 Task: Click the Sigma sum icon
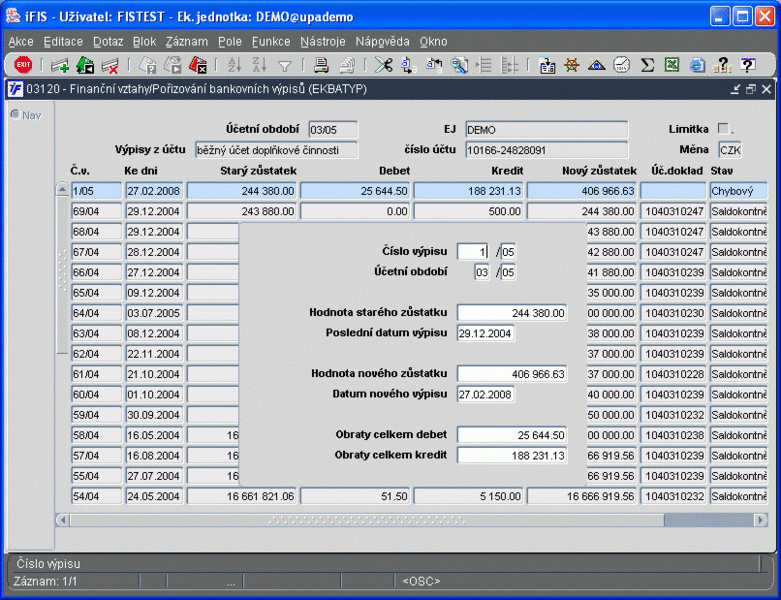[647, 65]
